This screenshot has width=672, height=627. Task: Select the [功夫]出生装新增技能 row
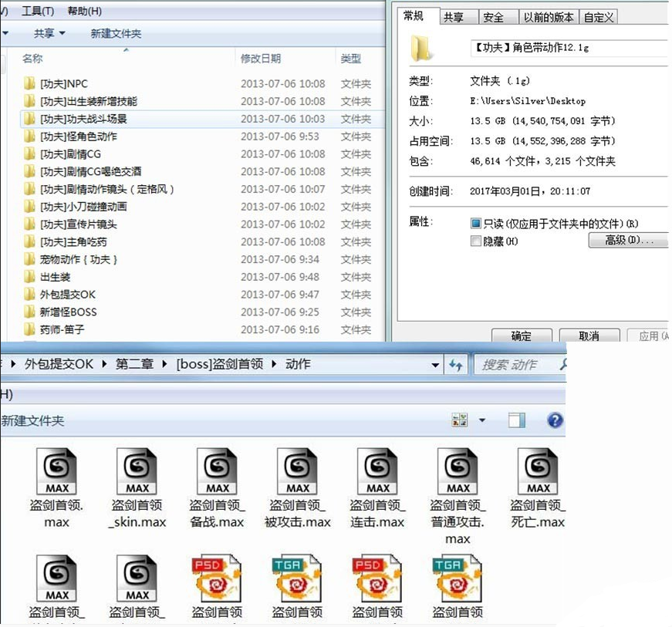click(202, 101)
